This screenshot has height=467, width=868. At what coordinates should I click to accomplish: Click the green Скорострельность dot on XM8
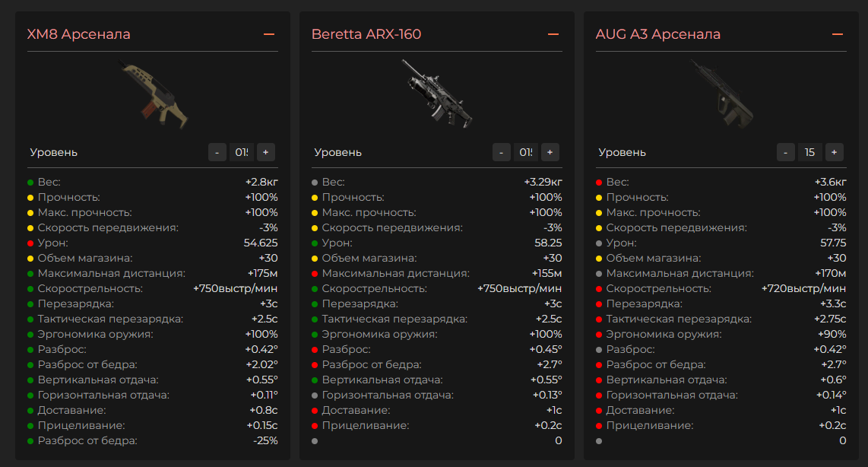coord(30,288)
